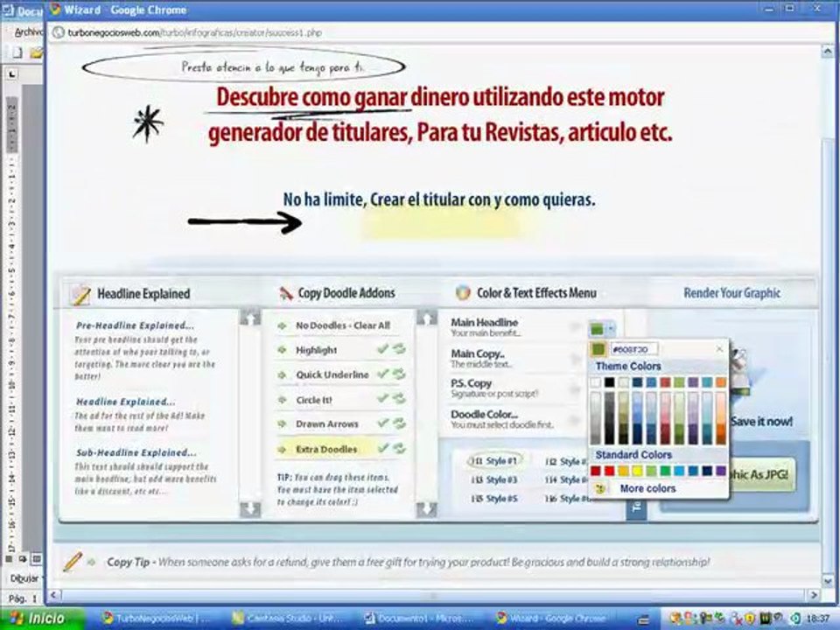This screenshot has width=840, height=630.
Task: Click the page's horizontal scrollbar track
Action: pyautogui.click(x=434, y=595)
